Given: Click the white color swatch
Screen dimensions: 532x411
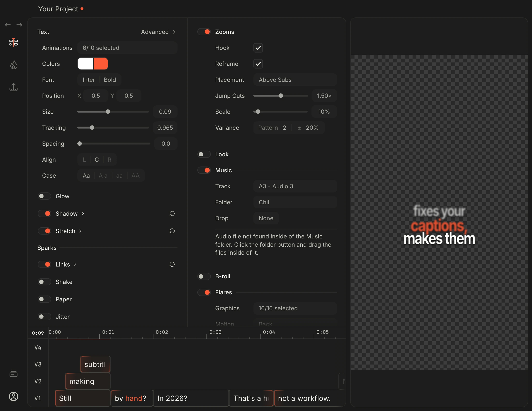Looking at the screenshot, I should pos(85,64).
